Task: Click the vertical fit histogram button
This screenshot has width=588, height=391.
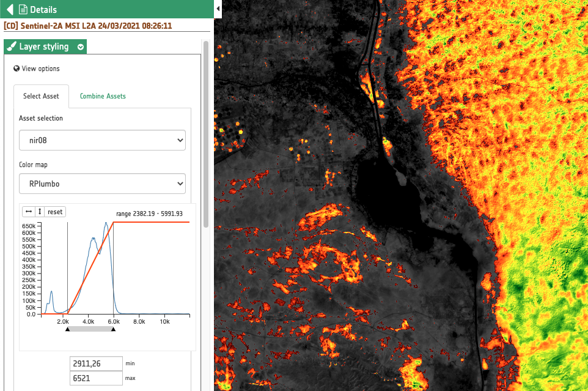Action: click(x=40, y=212)
